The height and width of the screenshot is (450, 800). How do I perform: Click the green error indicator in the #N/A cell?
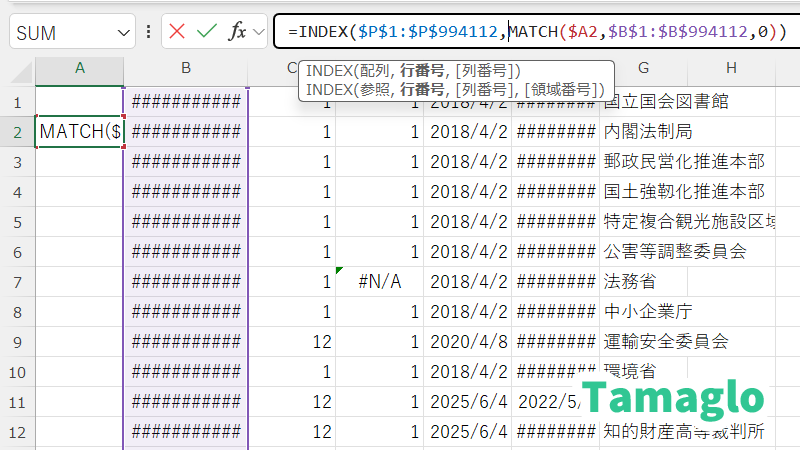340,270
